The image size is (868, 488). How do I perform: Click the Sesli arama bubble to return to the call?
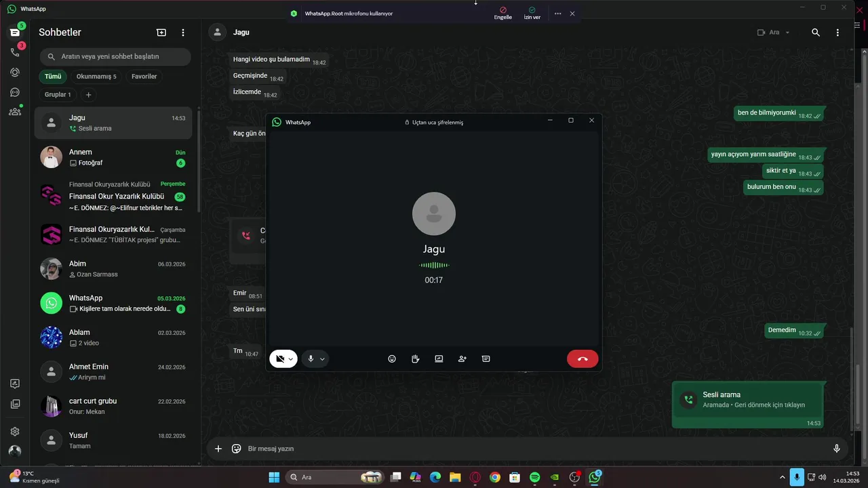tap(749, 405)
